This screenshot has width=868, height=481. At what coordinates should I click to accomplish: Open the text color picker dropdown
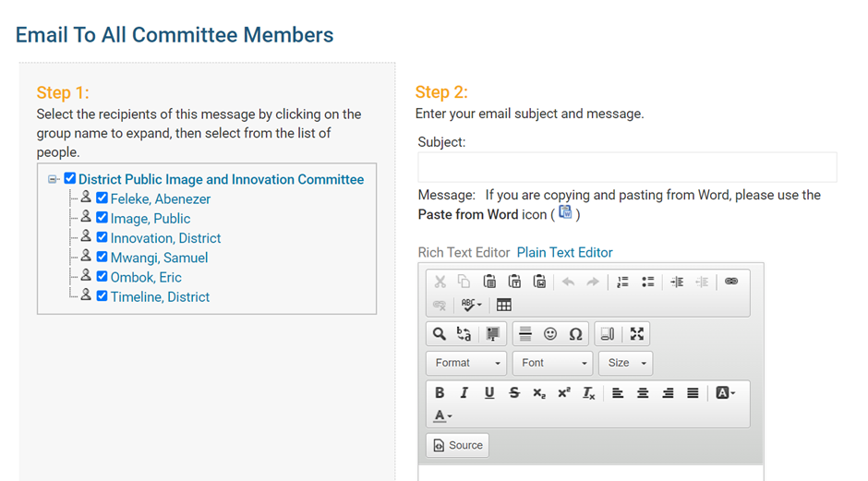click(x=443, y=416)
